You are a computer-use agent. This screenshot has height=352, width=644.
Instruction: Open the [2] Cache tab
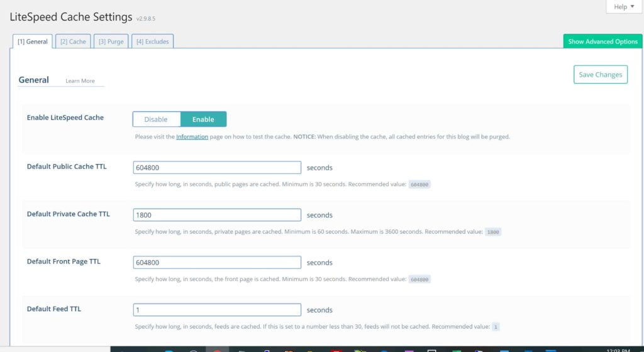(73, 41)
